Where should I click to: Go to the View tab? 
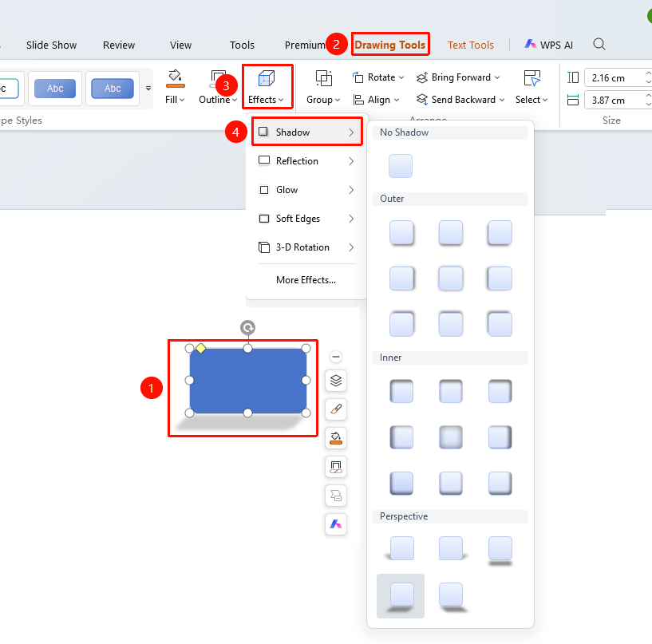(180, 45)
